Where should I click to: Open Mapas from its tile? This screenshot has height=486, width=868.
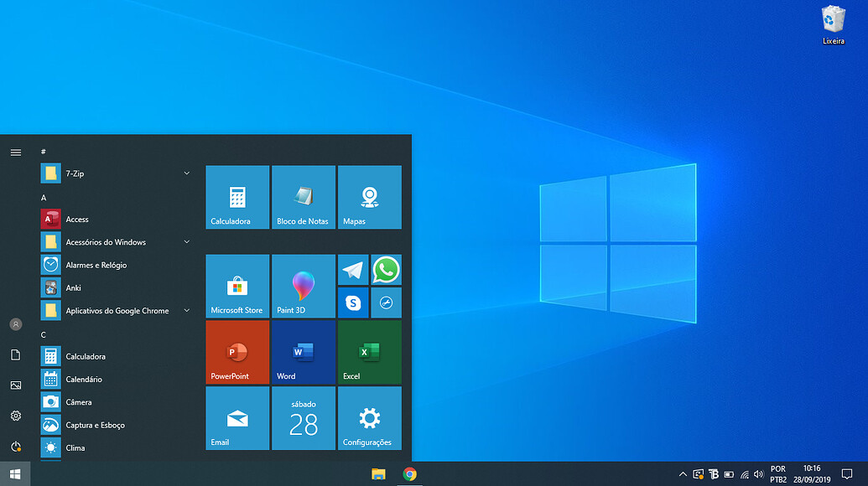point(369,197)
